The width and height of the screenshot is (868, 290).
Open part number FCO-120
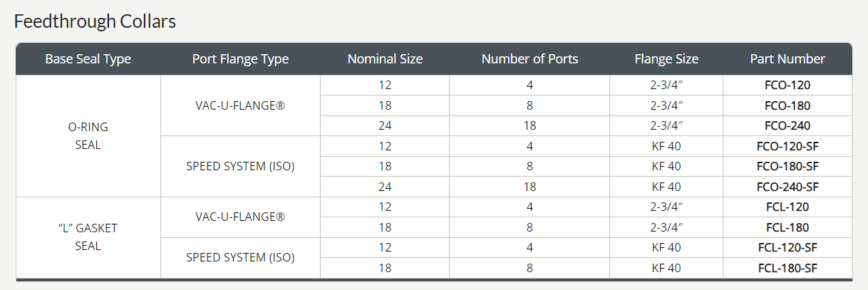tap(787, 86)
